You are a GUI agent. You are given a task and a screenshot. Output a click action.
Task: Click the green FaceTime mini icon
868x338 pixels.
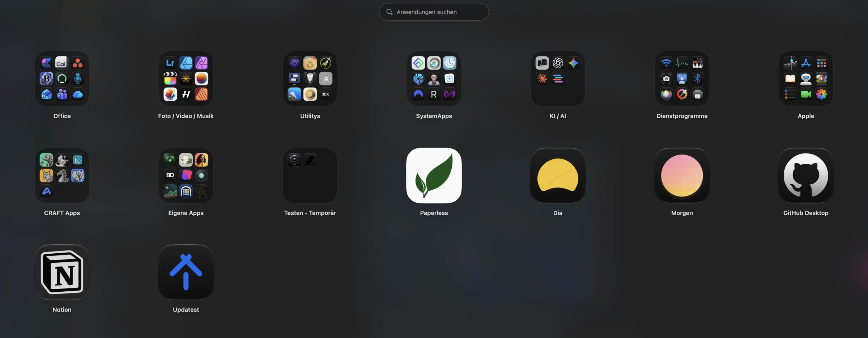(806, 94)
